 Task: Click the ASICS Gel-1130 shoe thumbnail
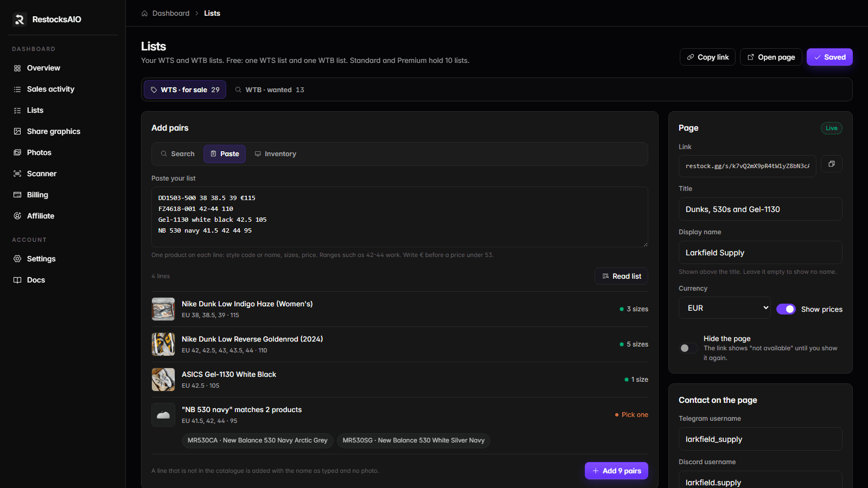click(163, 380)
